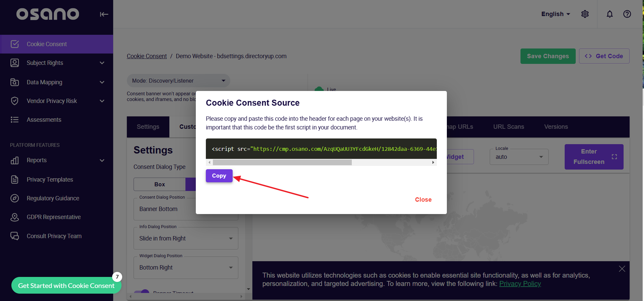Viewport: 644px width, 301px height.
Task: Collapse the sidebar with the arrow icon
Action: 104,14
